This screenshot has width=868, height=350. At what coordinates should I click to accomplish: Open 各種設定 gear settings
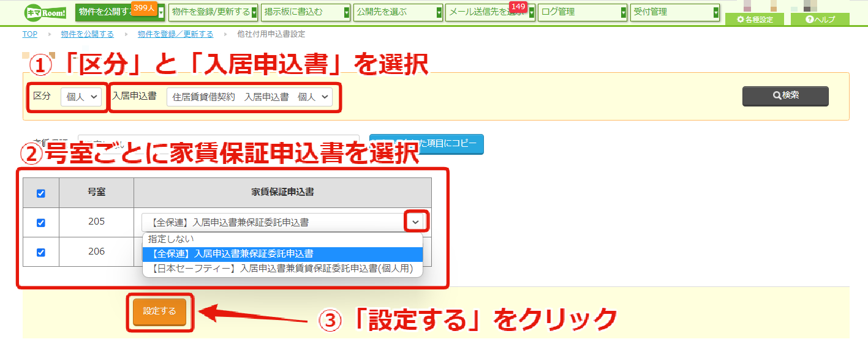(755, 20)
